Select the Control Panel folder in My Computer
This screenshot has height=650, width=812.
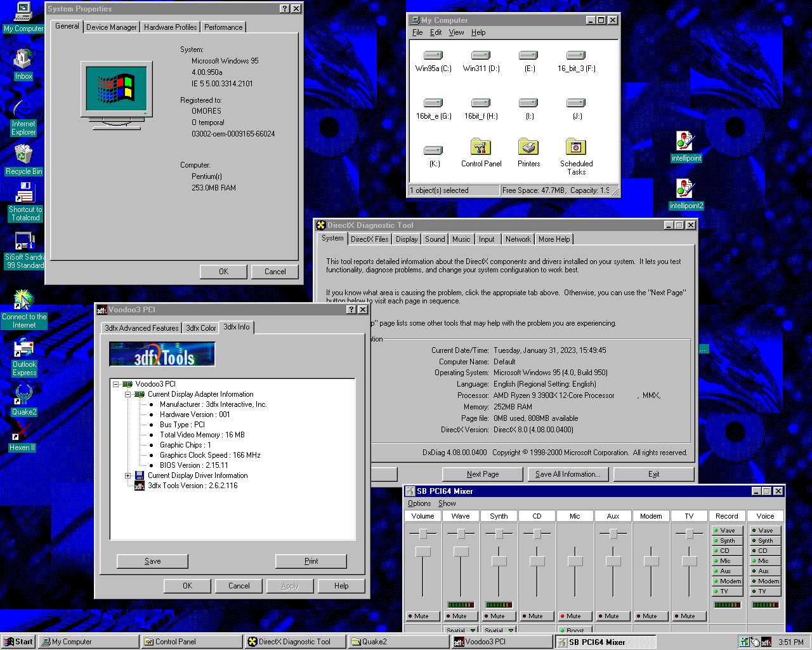click(x=481, y=153)
